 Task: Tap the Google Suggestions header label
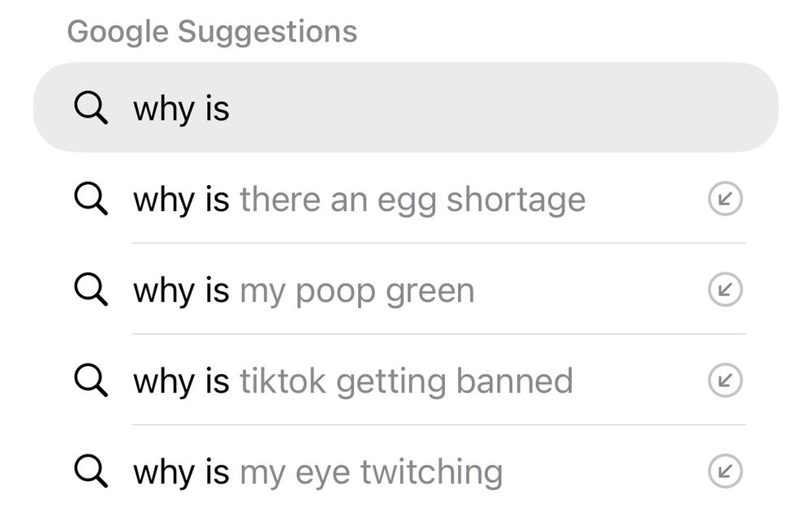[x=213, y=31]
